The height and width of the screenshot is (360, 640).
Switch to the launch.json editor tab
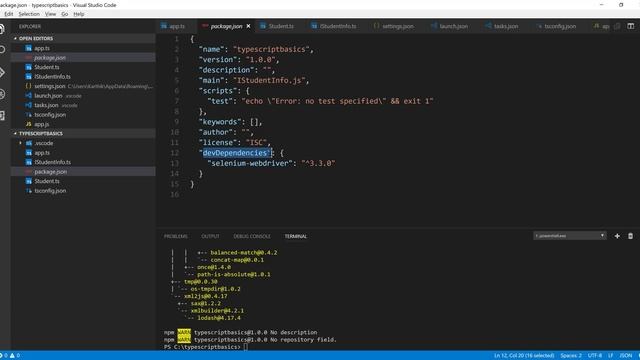(x=453, y=26)
